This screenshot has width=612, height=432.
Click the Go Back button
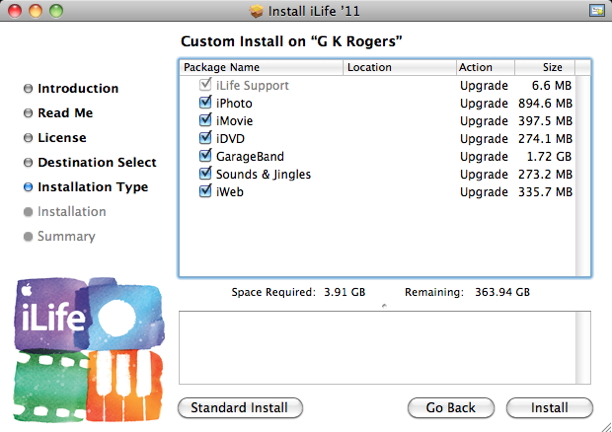pos(451,408)
